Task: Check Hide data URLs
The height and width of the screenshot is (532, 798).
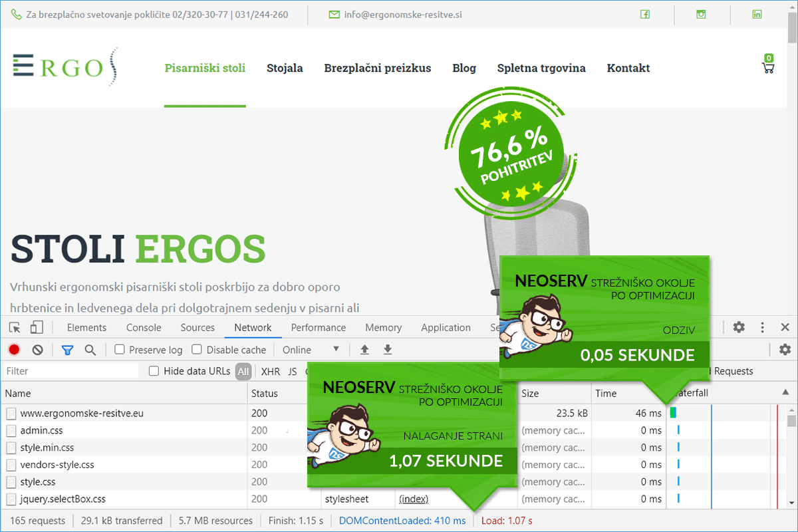Action: [x=154, y=371]
